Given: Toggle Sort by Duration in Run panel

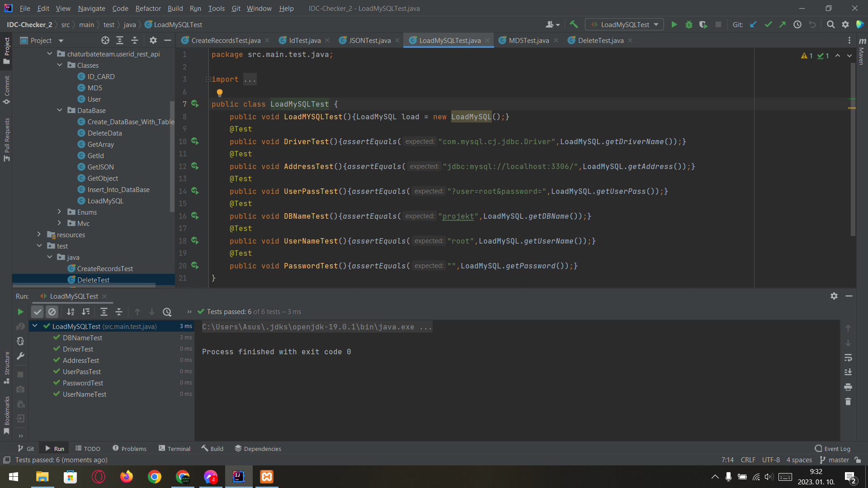Looking at the screenshot, I should coord(85,312).
